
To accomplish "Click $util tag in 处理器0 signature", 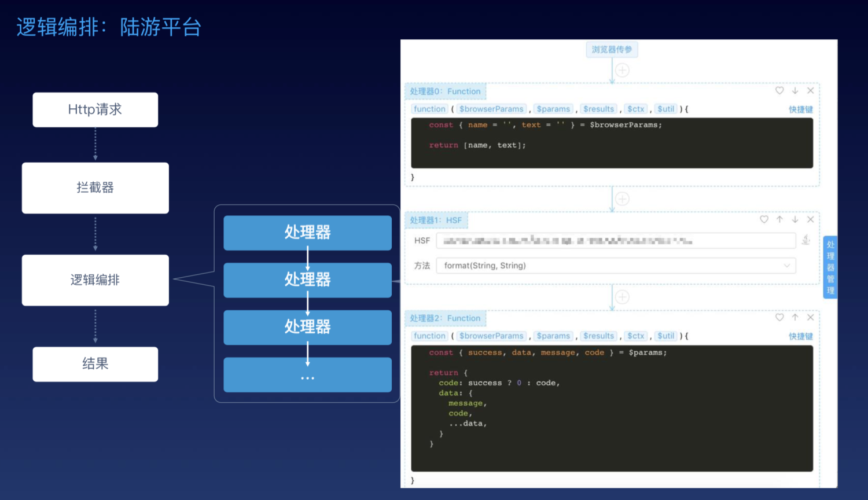I will [x=666, y=109].
